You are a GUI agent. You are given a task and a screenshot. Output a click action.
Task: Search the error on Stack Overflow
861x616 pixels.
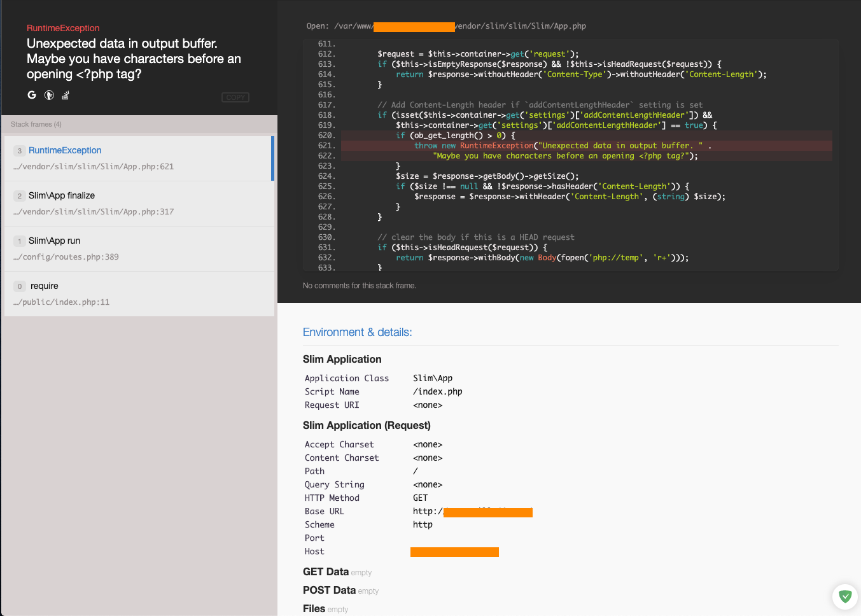pyautogui.click(x=65, y=95)
